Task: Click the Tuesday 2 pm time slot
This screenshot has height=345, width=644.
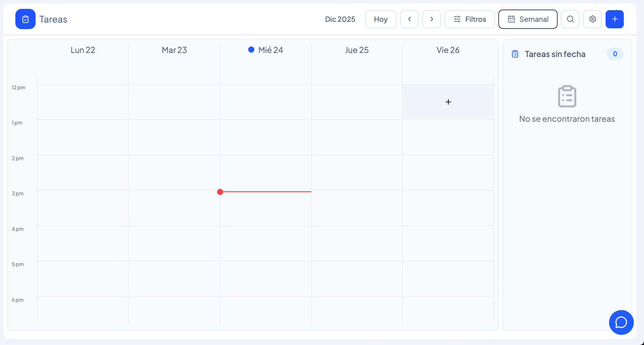Action: [174, 173]
